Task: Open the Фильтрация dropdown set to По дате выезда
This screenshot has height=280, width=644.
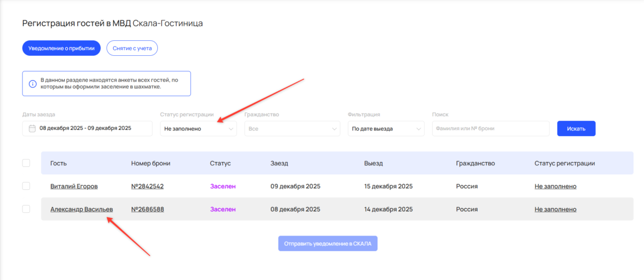Action: click(x=385, y=129)
